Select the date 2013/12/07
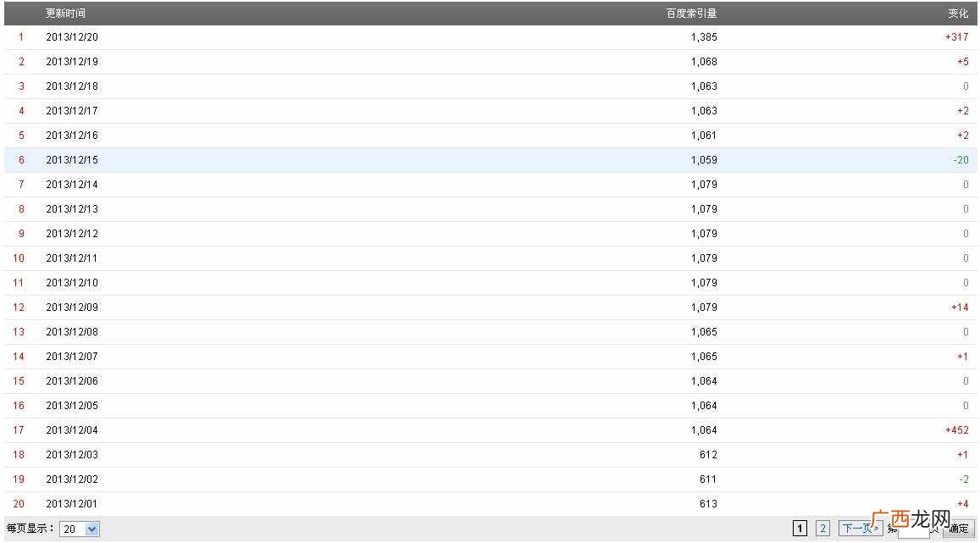 (72, 356)
